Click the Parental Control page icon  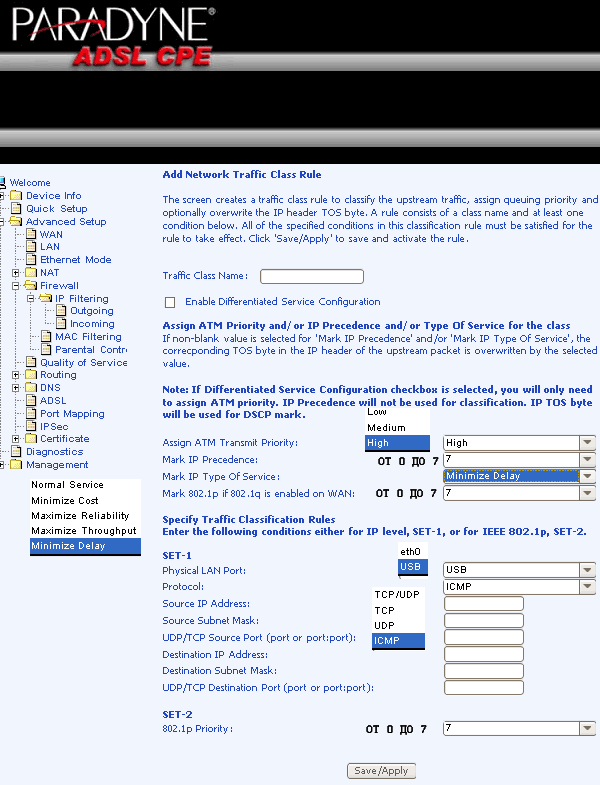click(x=46, y=349)
